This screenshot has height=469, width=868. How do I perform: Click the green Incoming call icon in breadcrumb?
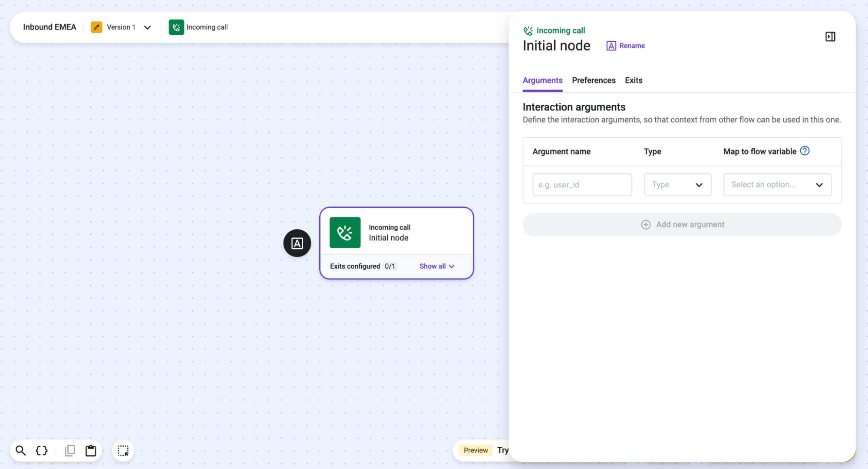pyautogui.click(x=176, y=27)
